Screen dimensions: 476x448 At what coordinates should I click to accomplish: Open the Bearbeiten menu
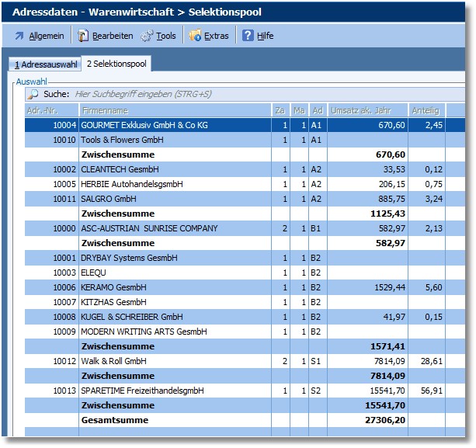[113, 36]
